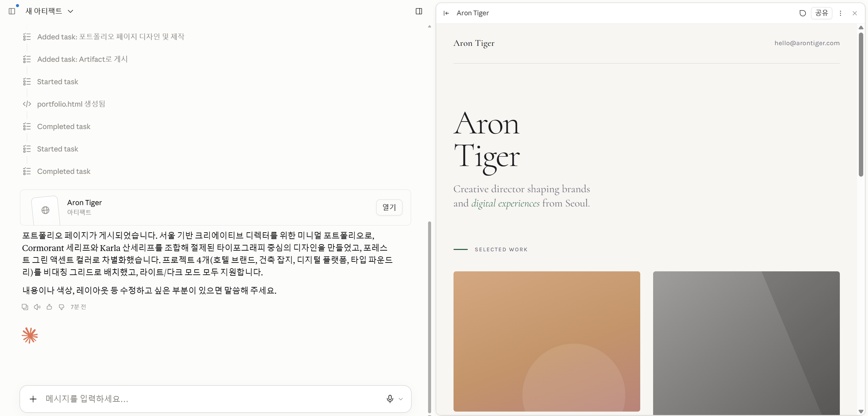The height and width of the screenshot is (416, 868).
Task: Open the orange gradient project thumbnail
Action: click(x=547, y=341)
